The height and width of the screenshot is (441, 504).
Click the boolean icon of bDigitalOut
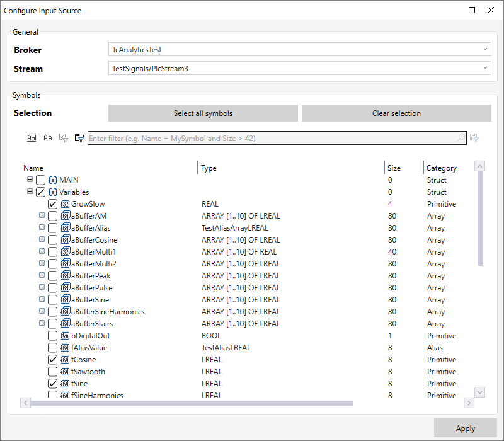coord(65,336)
